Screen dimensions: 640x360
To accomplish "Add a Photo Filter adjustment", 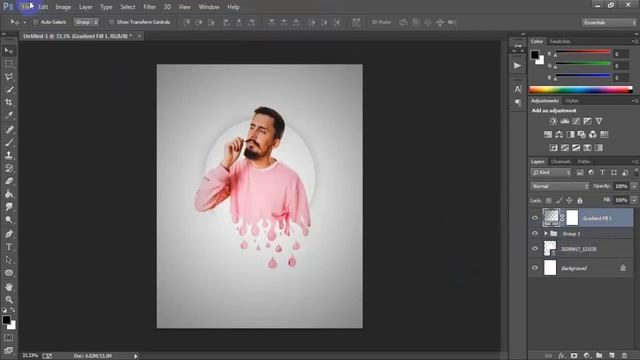I will (582, 134).
